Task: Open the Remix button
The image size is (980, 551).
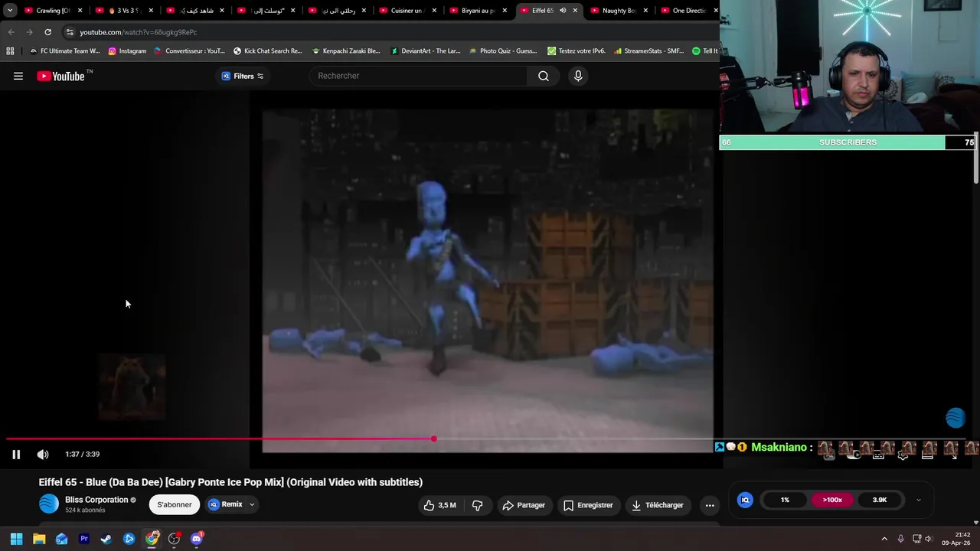Action: click(x=226, y=504)
